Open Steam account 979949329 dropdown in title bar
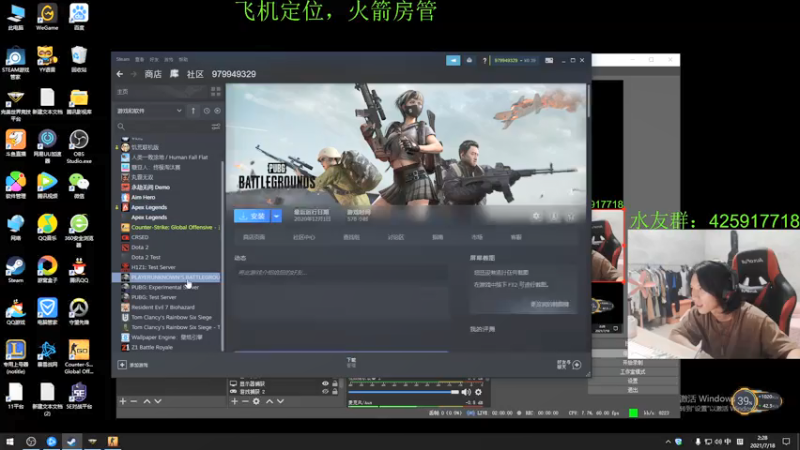This screenshot has width=800, height=450. click(514, 60)
